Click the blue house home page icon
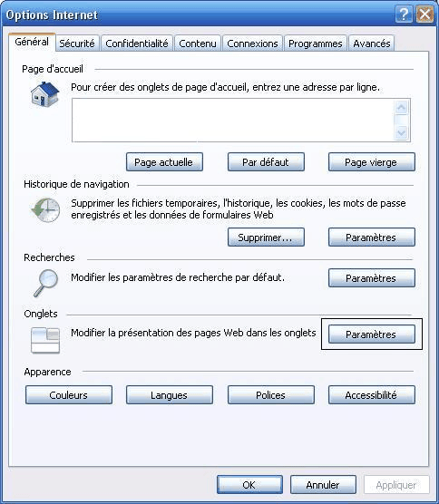 coord(44,94)
